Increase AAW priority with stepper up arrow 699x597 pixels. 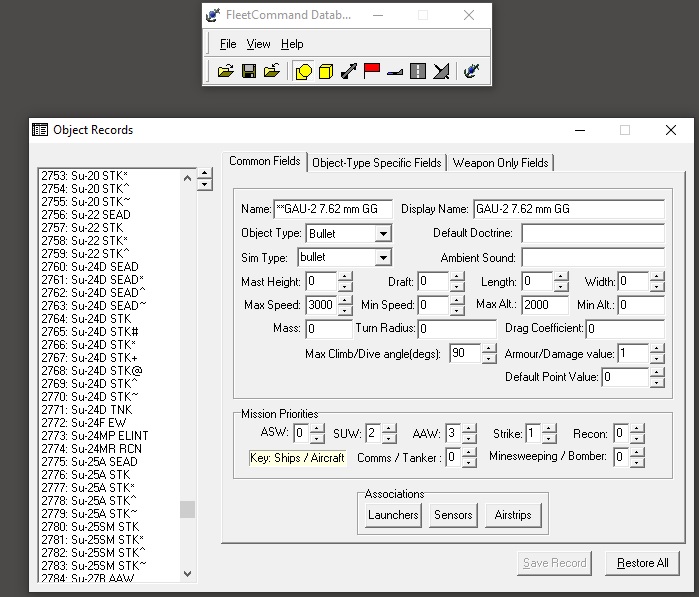point(469,428)
